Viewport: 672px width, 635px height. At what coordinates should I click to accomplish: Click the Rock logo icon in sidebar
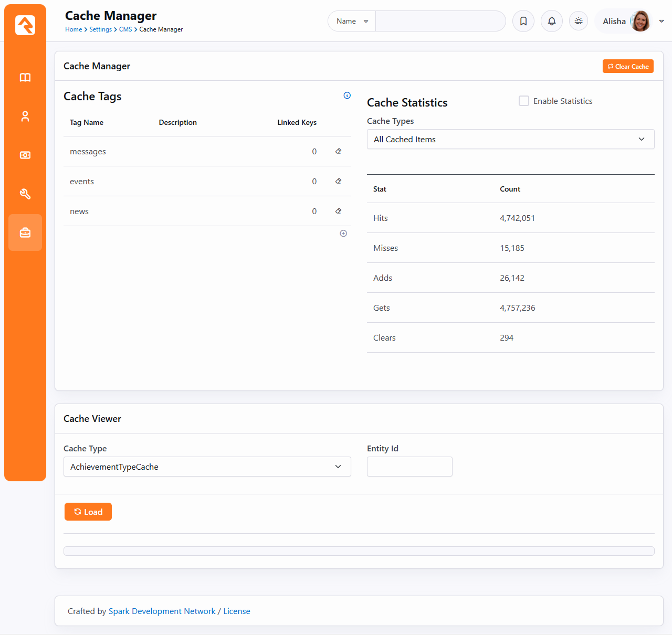click(x=25, y=25)
